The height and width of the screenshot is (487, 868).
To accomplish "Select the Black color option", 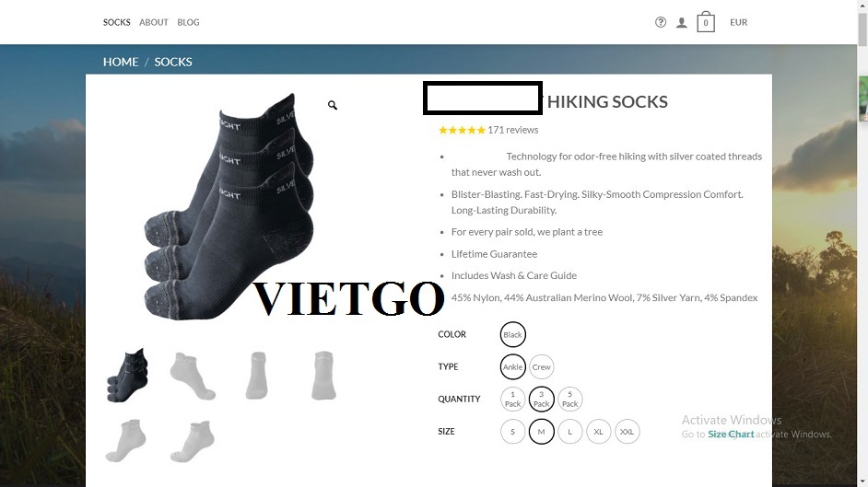I will [512, 334].
